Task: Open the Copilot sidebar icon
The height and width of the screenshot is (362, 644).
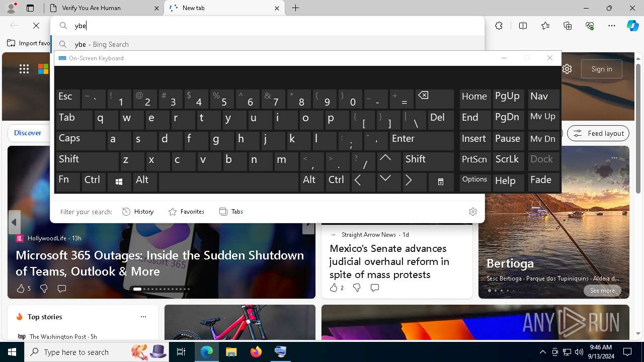Action: click(x=633, y=26)
